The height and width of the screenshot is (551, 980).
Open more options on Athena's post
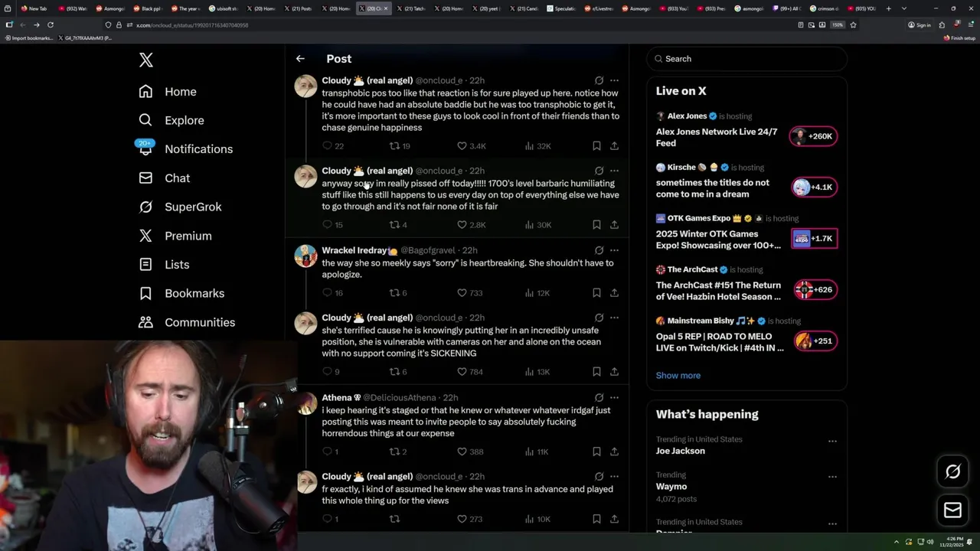tap(614, 398)
